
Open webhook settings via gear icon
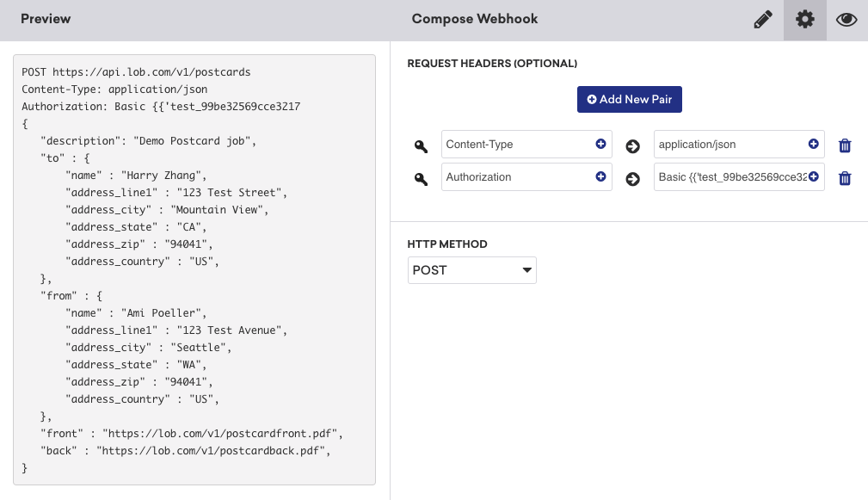[804, 19]
